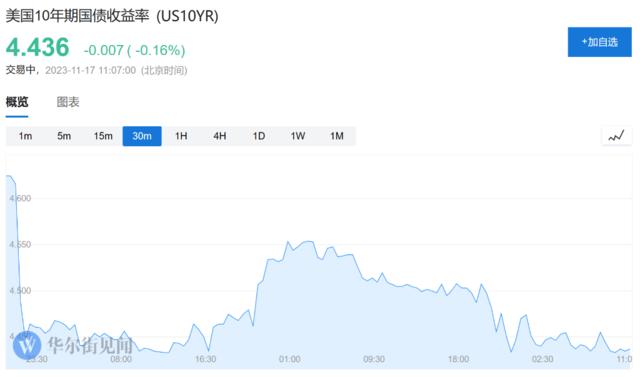The image size is (640, 377).
Task: Click the US10YR title text
Action: pos(187,16)
